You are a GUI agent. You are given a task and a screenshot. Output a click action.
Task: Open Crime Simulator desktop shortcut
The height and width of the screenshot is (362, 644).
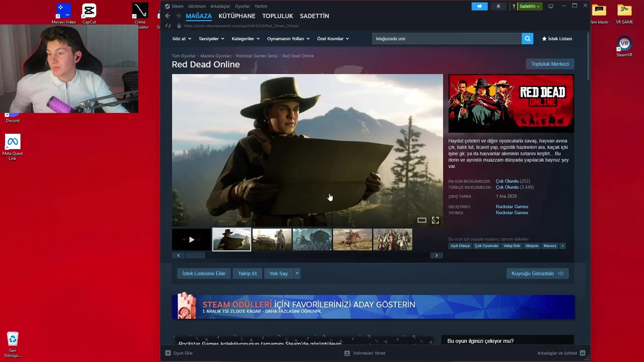pos(140,16)
